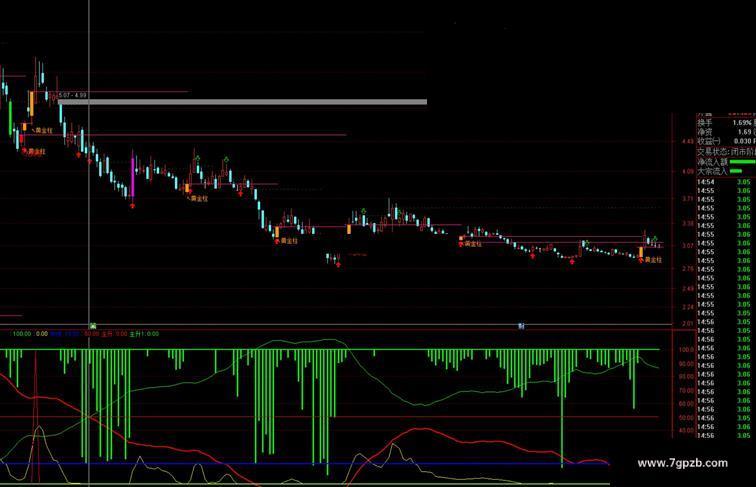Click the 交易状态 trading status line
Viewport: 756px width, 487px height.
click(726, 151)
